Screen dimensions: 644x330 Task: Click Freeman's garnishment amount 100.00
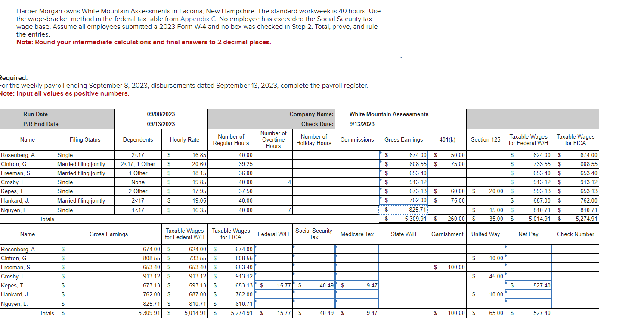point(447,267)
